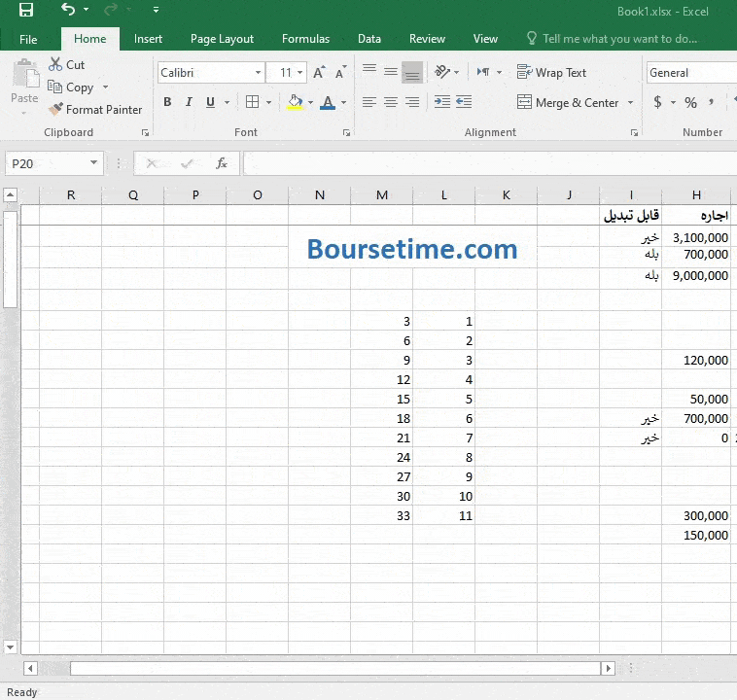Click the Copy button
The image size is (737, 700).
(x=71, y=87)
